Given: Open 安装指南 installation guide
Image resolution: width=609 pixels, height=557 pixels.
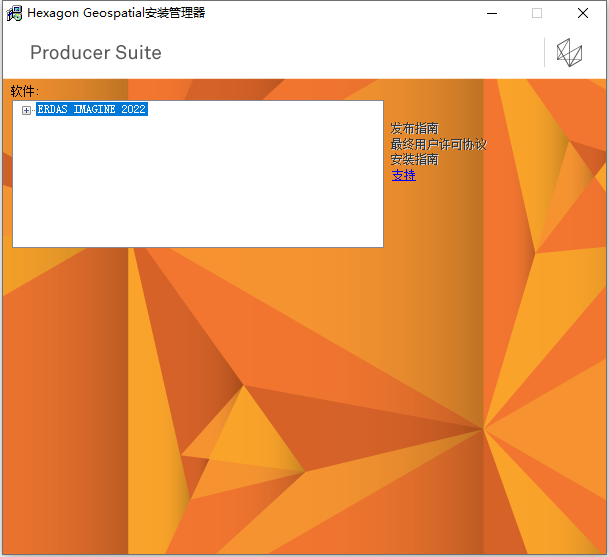Looking at the screenshot, I should pyautogui.click(x=414, y=160).
